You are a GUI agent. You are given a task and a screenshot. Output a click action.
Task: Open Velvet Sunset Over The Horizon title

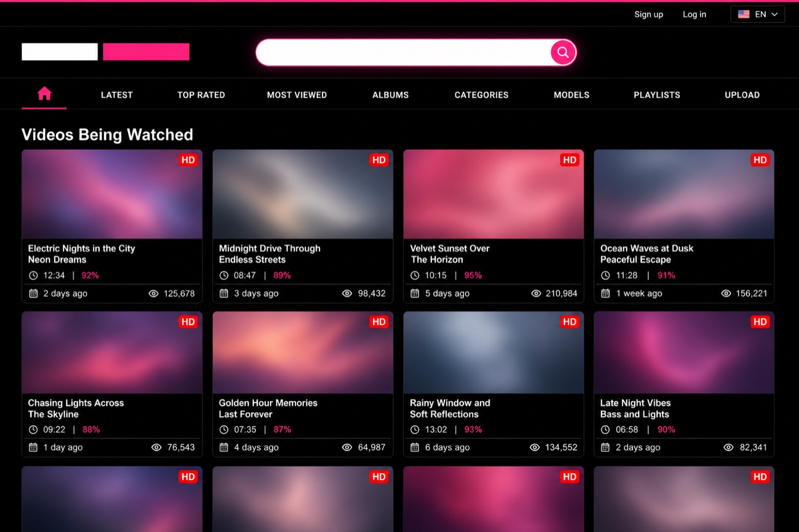(x=450, y=254)
